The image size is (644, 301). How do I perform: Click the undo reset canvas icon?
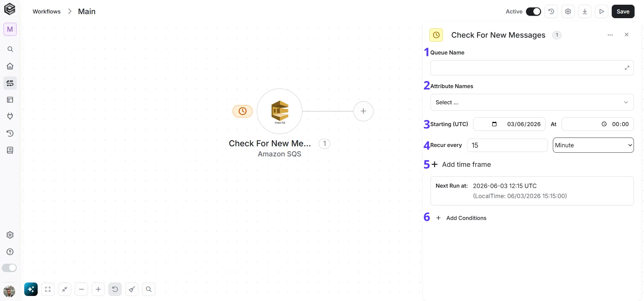115,289
